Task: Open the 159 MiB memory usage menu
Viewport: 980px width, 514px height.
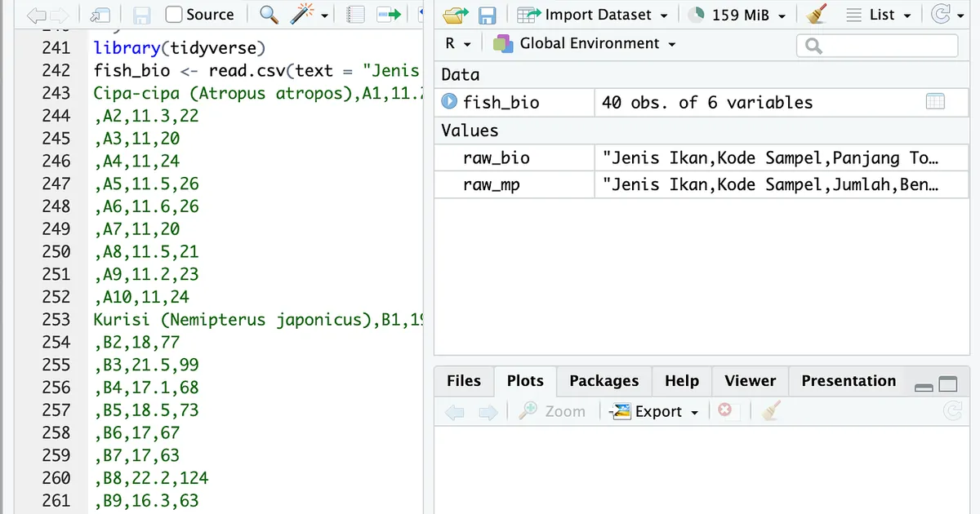Action: tap(737, 15)
